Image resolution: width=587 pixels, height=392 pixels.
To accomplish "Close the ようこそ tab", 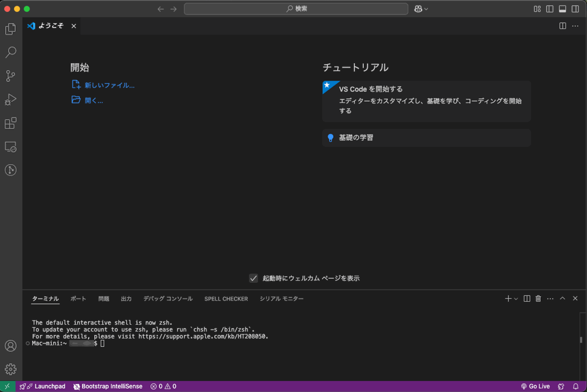I will coord(74,26).
